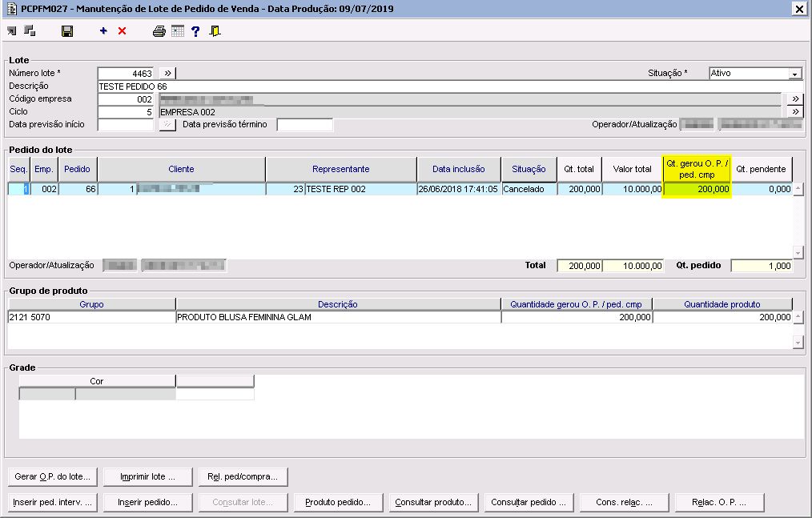Click the Data previsão início input

[126, 125]
